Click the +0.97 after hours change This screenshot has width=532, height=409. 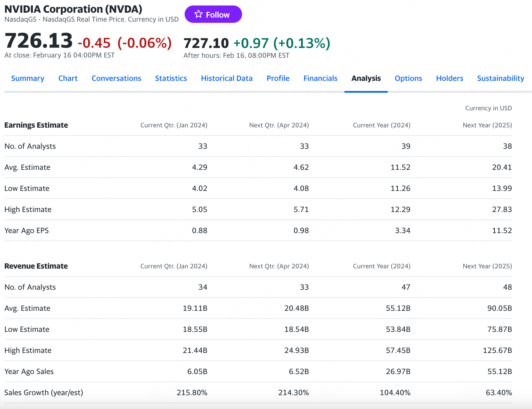click(251, 43)
